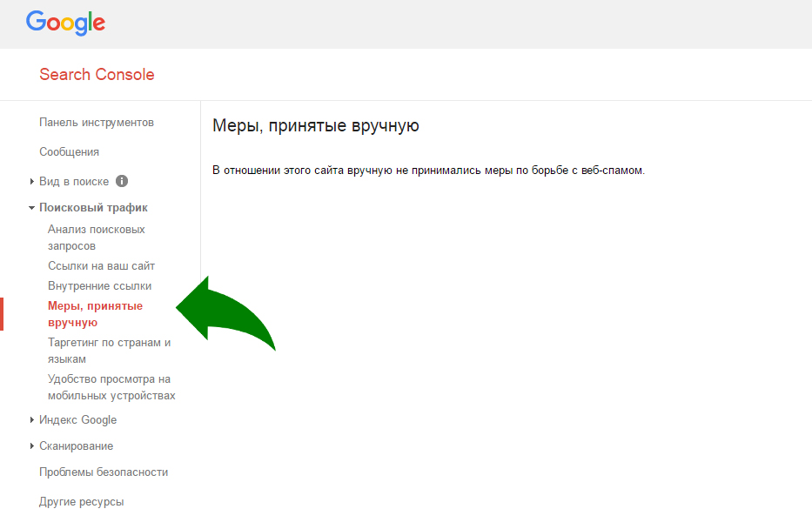Image resolution: width=812 pixels, height=529 pixels.
Task: Open Проблемы безопасности
Action: click(x=104, y=472)
